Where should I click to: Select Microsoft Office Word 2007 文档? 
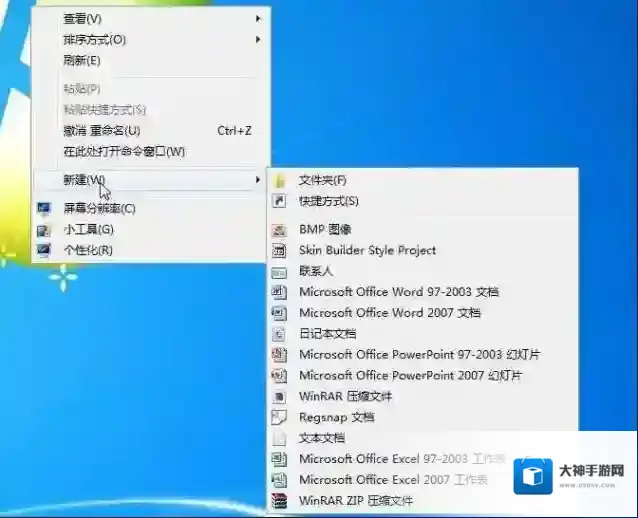click(422, 313)
